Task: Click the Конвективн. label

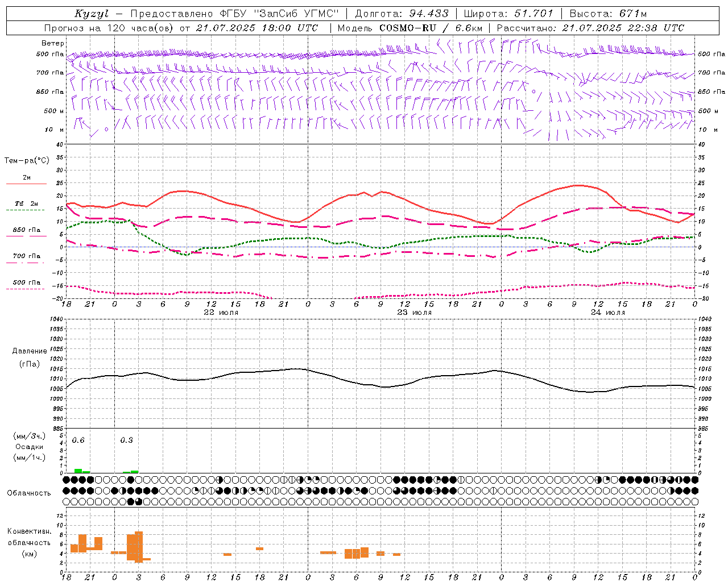Action: click(30, 531)
